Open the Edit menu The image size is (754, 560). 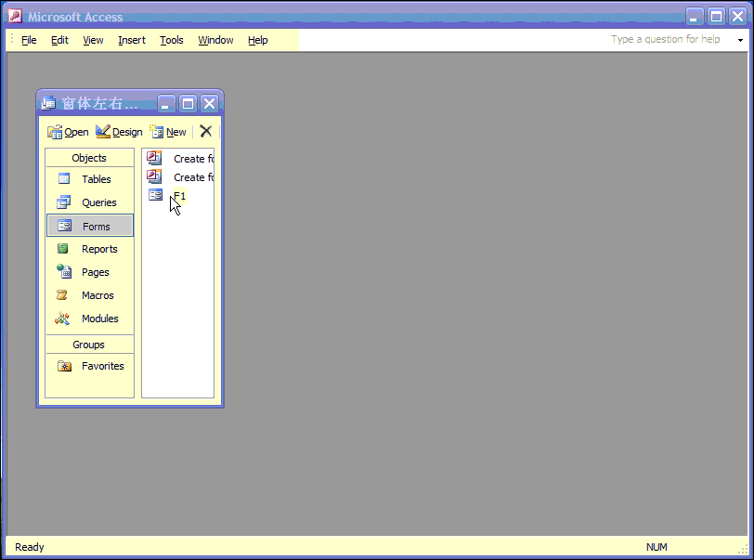click(59, 40)
